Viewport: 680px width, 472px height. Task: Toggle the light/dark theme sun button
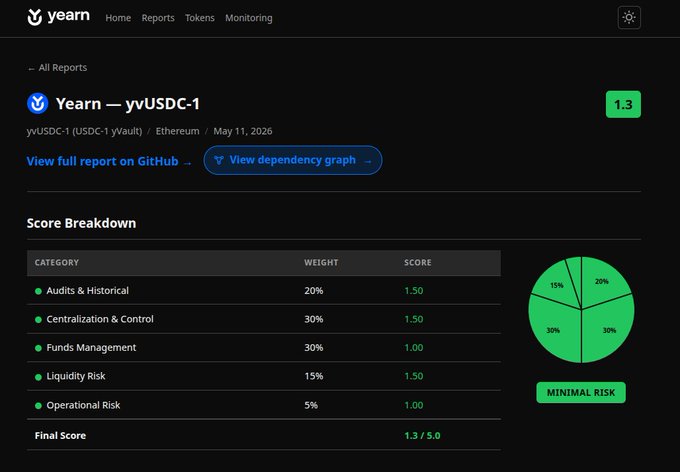(x=629, y=17)
